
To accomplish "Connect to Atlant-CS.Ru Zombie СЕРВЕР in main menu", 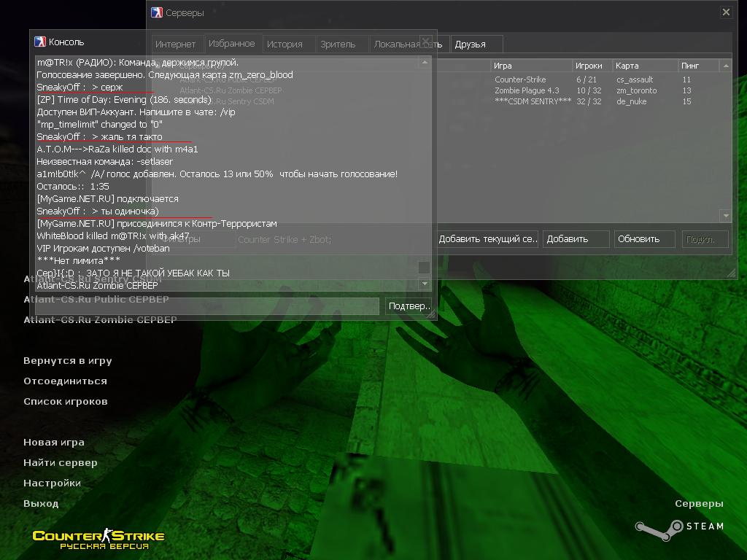I will point(100,320).
